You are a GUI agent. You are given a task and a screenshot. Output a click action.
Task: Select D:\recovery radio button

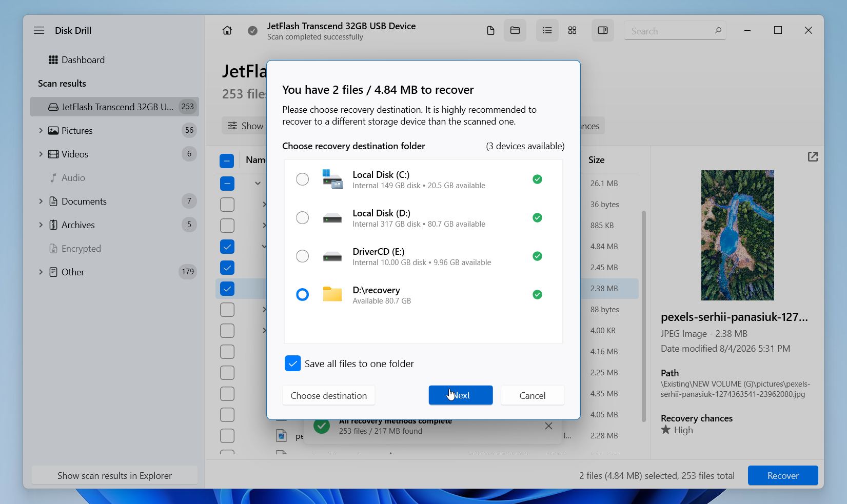[303, 295]
